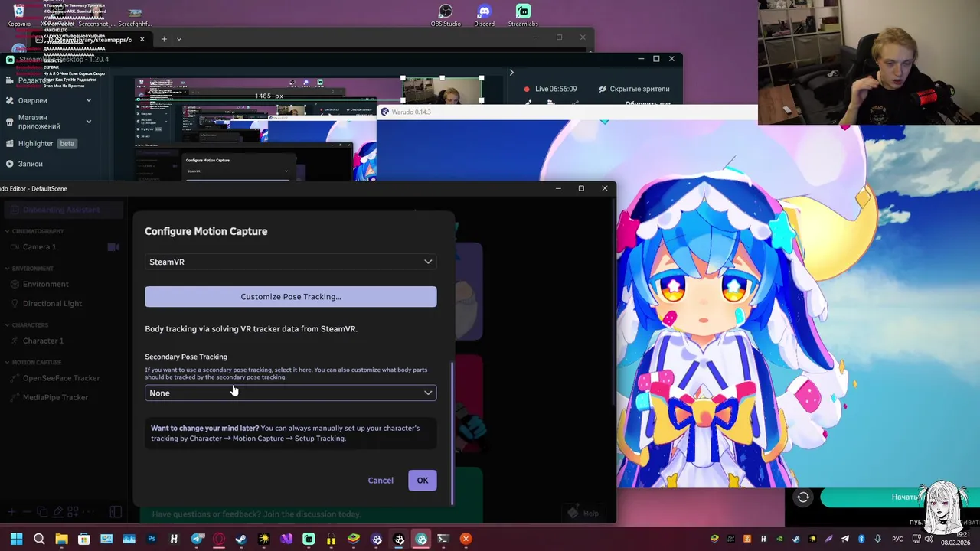Screen dimensions: 980x551
Task: Open File Explorer from taskbar
Action: coord(61,539)
